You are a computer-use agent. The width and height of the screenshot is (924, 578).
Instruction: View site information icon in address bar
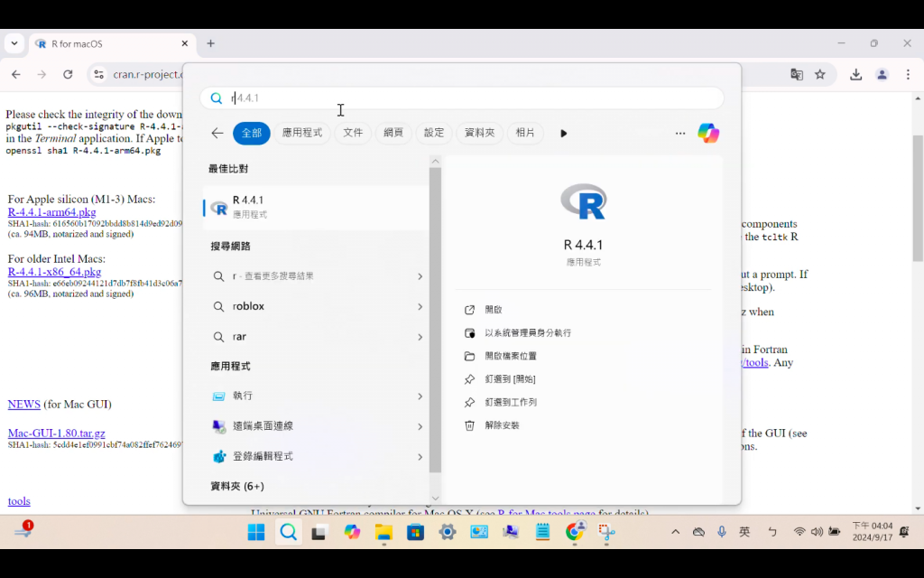tap(99, 74)
